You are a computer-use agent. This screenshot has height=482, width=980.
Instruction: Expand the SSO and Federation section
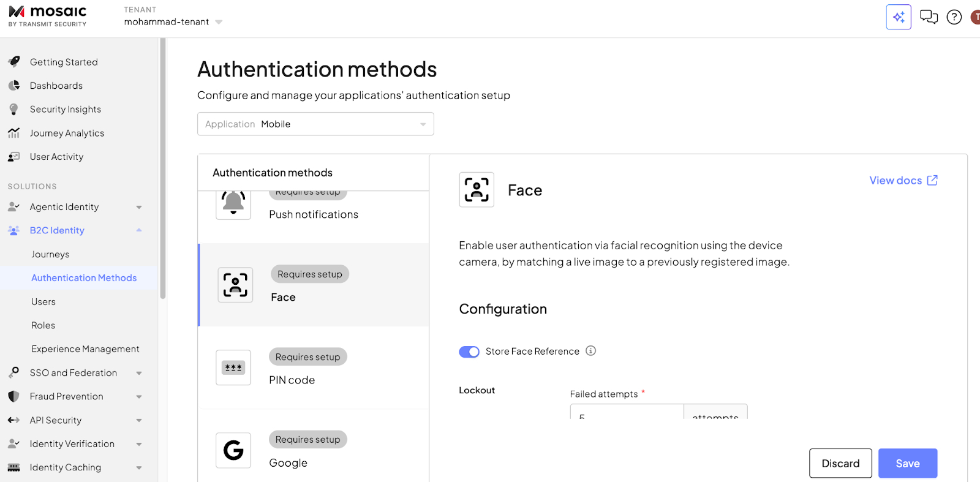point(139,373)
